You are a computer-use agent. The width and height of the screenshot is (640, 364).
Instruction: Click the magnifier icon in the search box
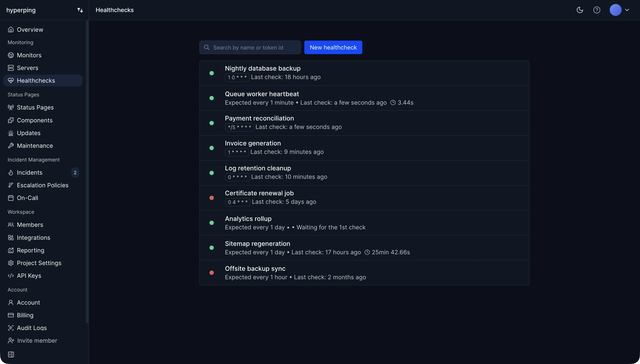(207, 47)
